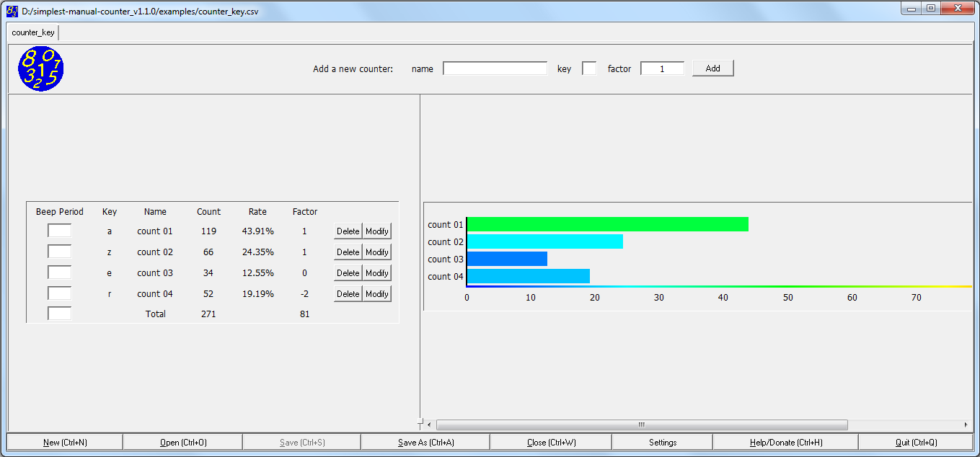This screenshot has width=980, height=457.
Task: Modify the count 02 counter
Action: [376, 252]
